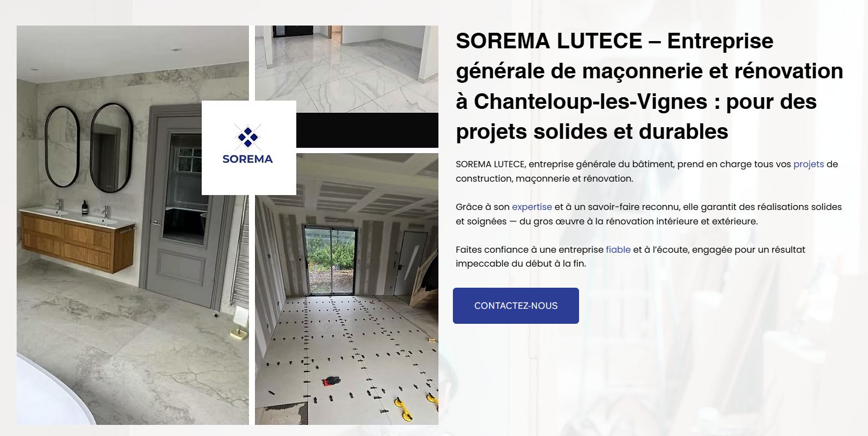
Task: Click the black band below marble photo
Action: (367, 130)
